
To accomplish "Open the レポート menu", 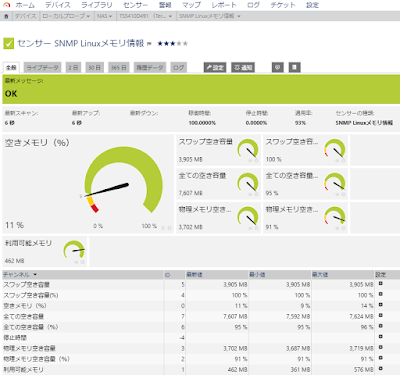I will click(x=224, y=5).
